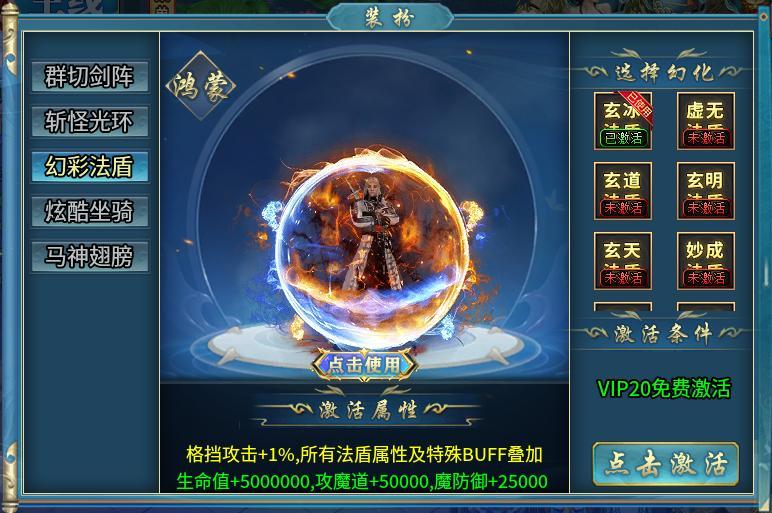
Task: Choose the 玄天 shield skin tile
Action: 623,261
